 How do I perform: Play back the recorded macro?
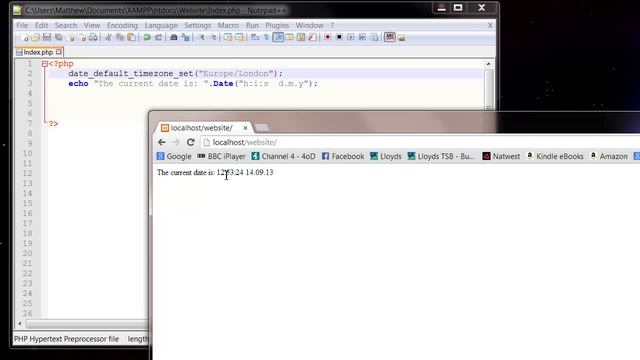pyautogui.click(x=351, y=38)
